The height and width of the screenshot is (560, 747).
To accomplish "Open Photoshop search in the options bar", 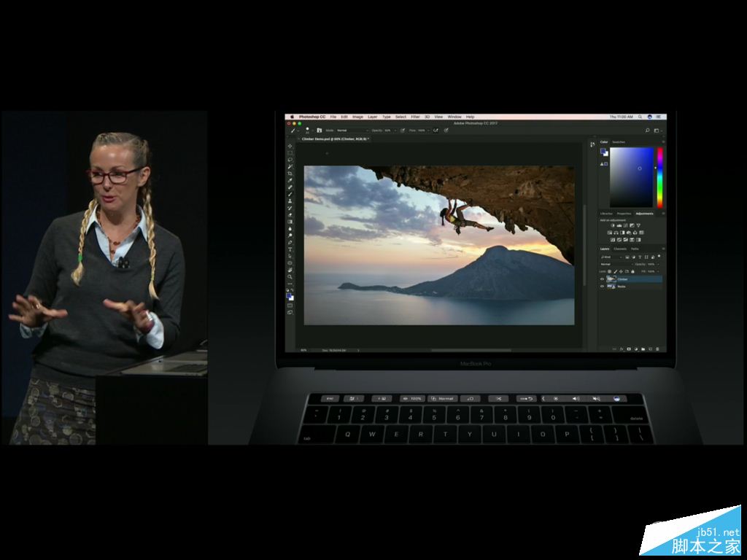I will click(x=648, y=130).
